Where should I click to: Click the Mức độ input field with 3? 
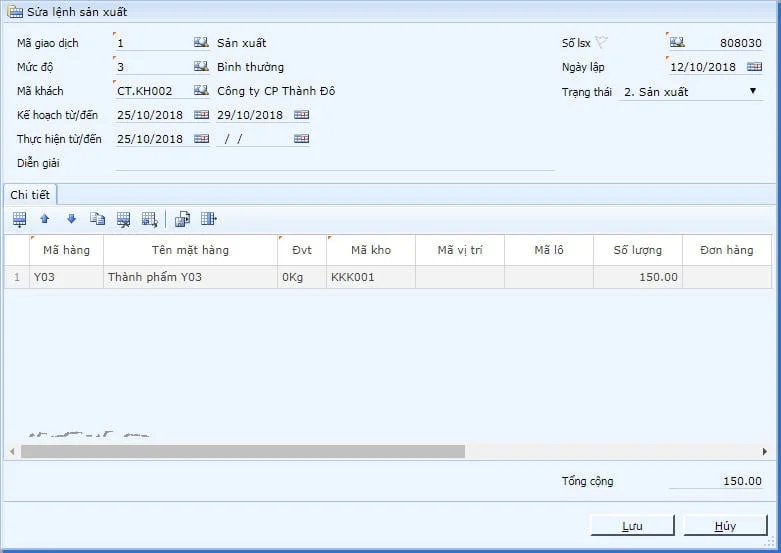154,67
